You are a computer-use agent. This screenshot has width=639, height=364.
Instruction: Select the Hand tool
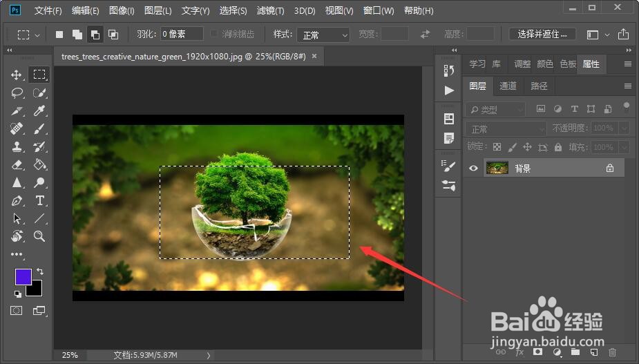coord(17,236)
